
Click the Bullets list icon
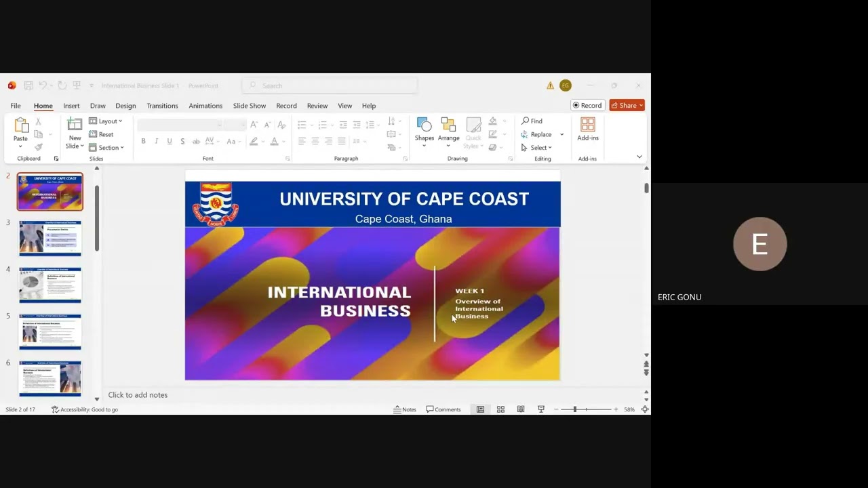[302, 125]
